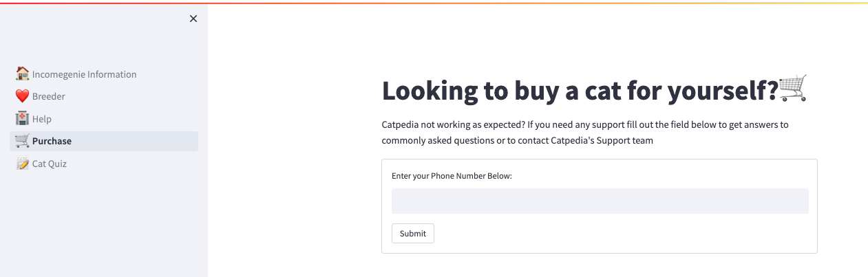868x277 pixels.
Task: Click empty space in the form beside Submit
Action: [620, 234]
